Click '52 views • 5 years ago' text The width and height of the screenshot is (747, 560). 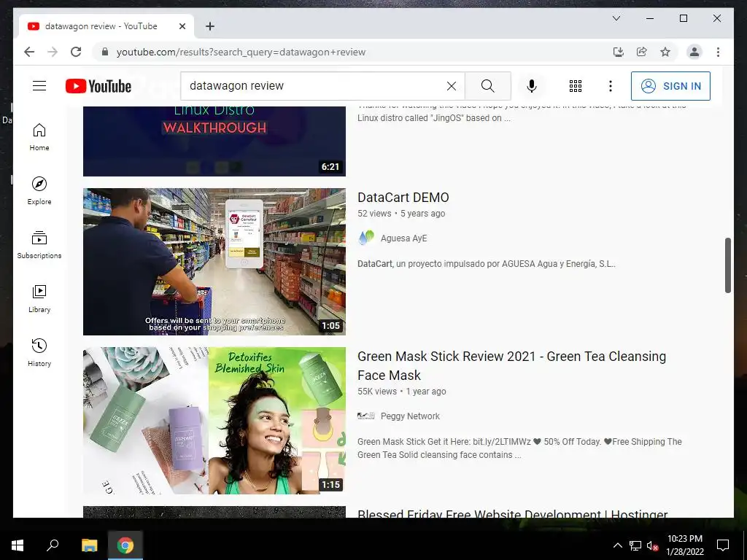401,214
